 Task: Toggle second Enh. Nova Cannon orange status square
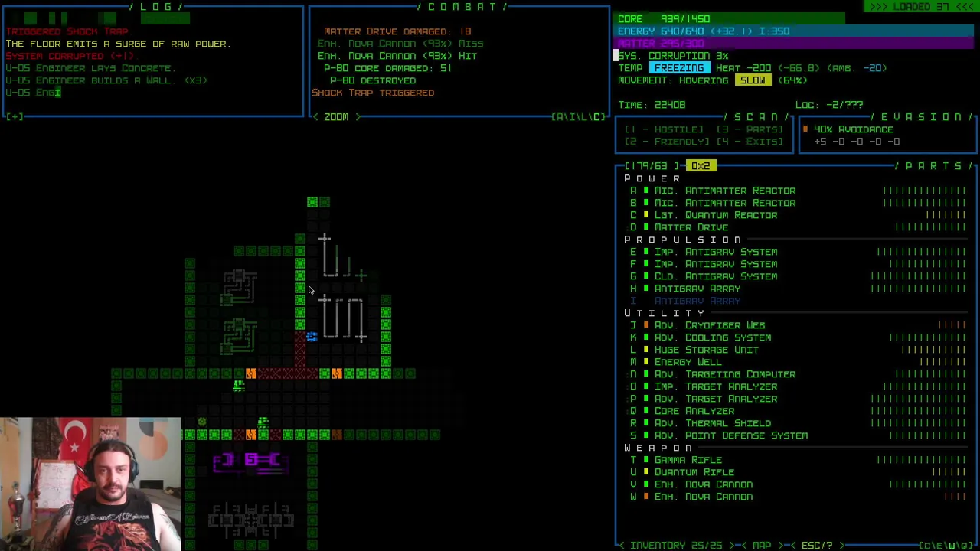[646, 497]
